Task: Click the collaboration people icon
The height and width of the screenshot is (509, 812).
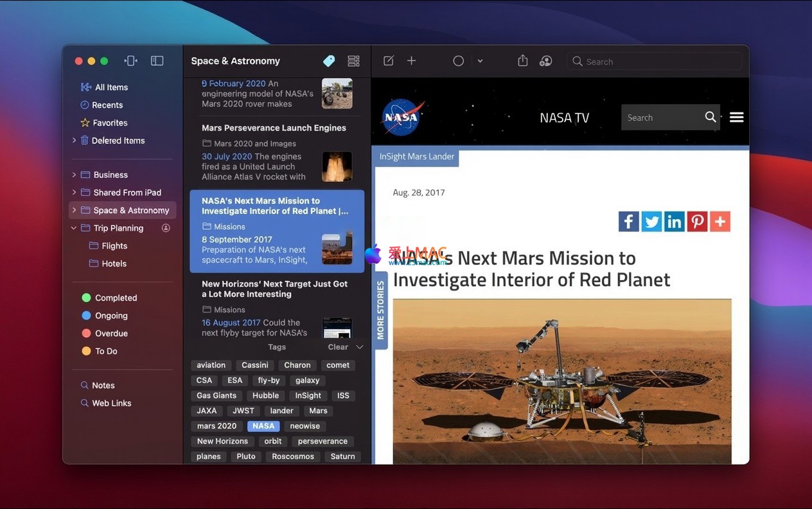Action: point(546,61)
